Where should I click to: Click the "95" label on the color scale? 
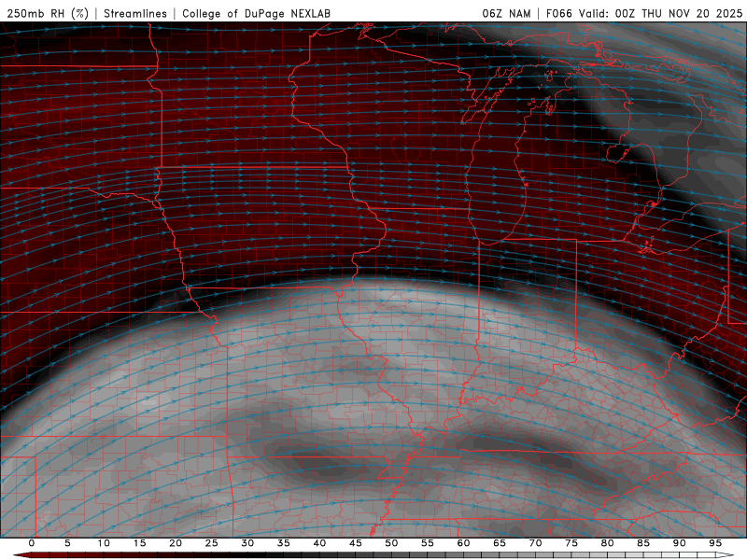coord(715,543)
